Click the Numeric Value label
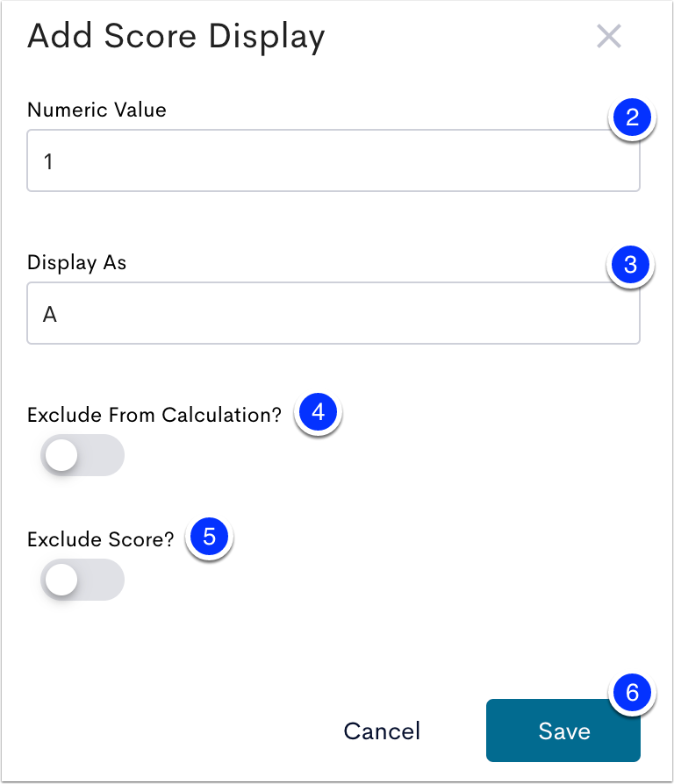 [97, 110]
